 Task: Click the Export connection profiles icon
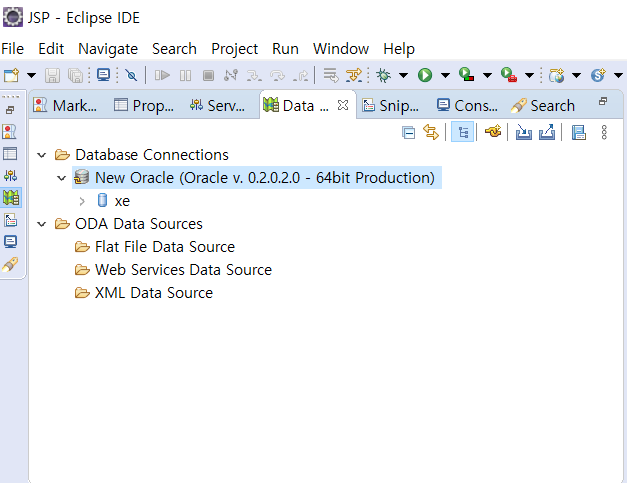(547, 132)
